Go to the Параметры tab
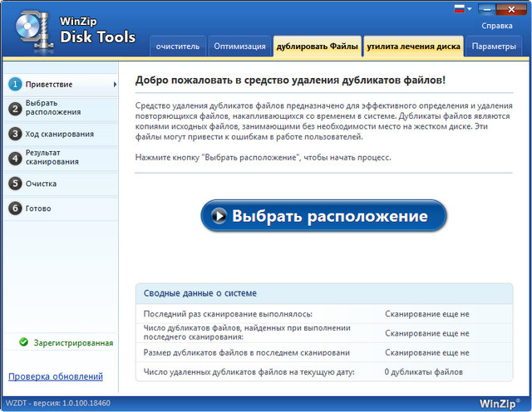This screenshot has height=412, width=532. click(x=494, y=47)
